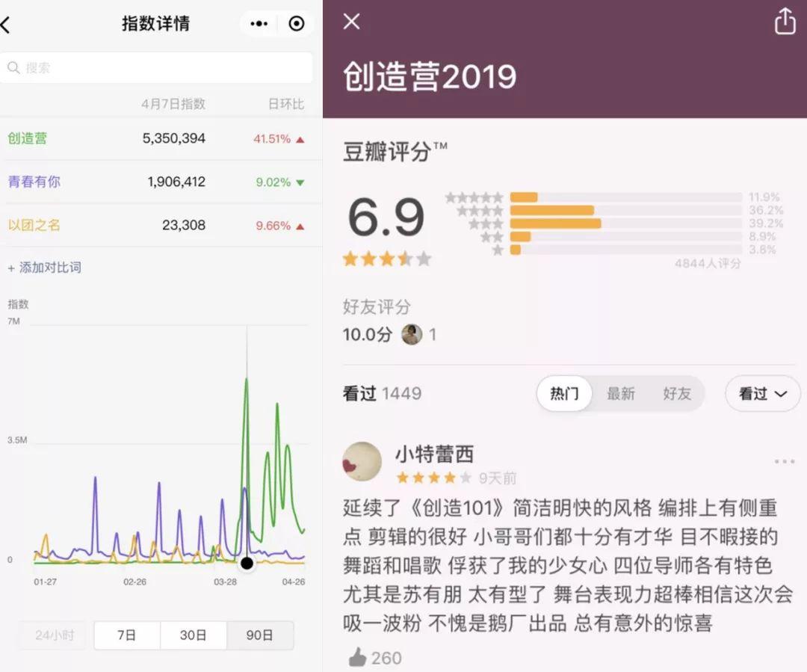Click the 9天前 timestamp

click(498, 478)
